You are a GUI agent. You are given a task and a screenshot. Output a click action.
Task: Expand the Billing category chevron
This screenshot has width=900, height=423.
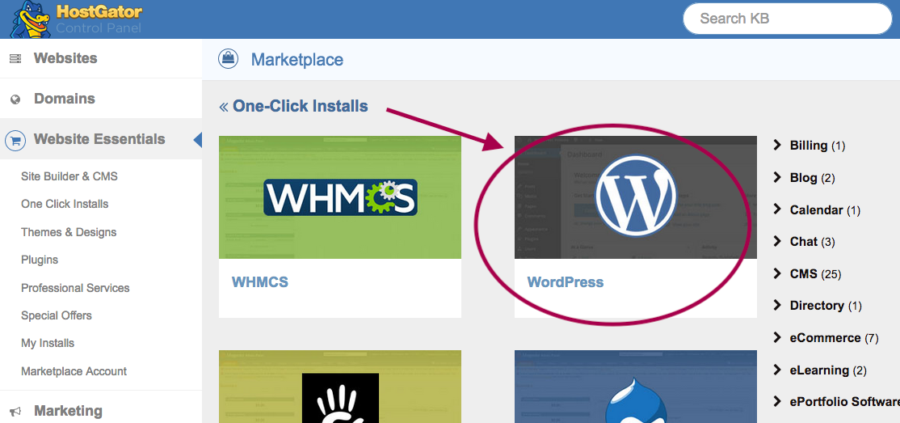tap(777, 145)
